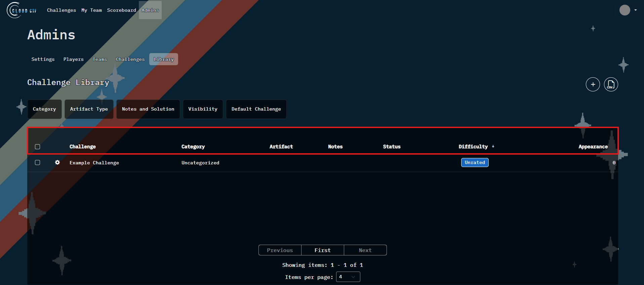Open the Default Challenge filter

point(256,109)
